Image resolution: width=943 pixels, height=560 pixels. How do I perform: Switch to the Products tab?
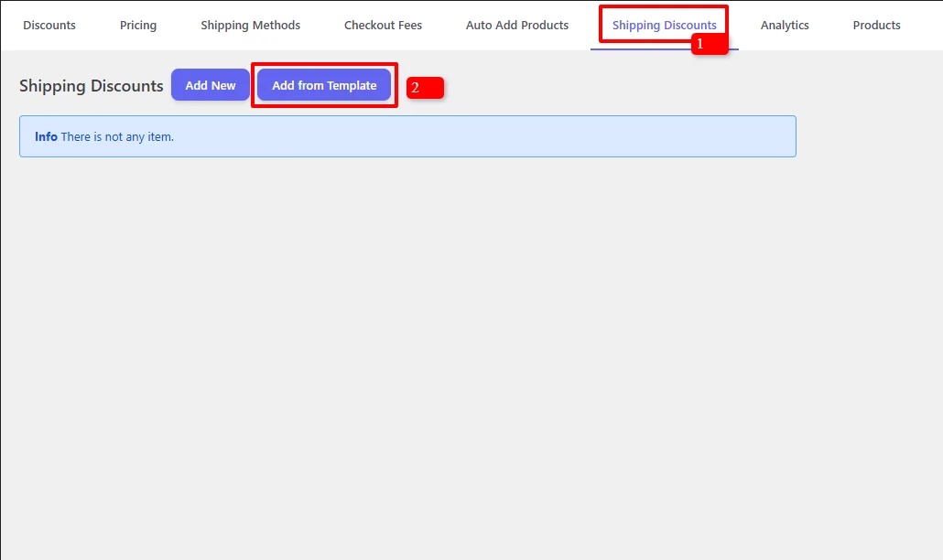pyautogui.click(x=876, y=26)
